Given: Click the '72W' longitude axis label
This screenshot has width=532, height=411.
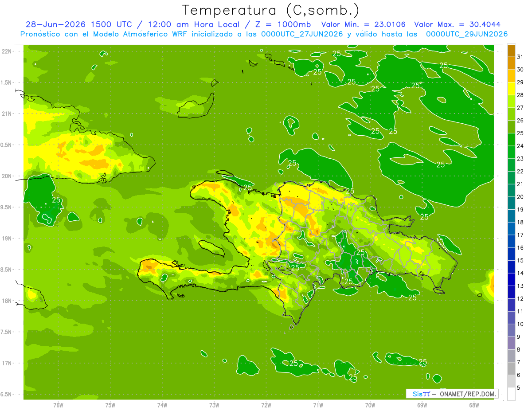Looking at the screenshot, I should click(x=266, y=405).
